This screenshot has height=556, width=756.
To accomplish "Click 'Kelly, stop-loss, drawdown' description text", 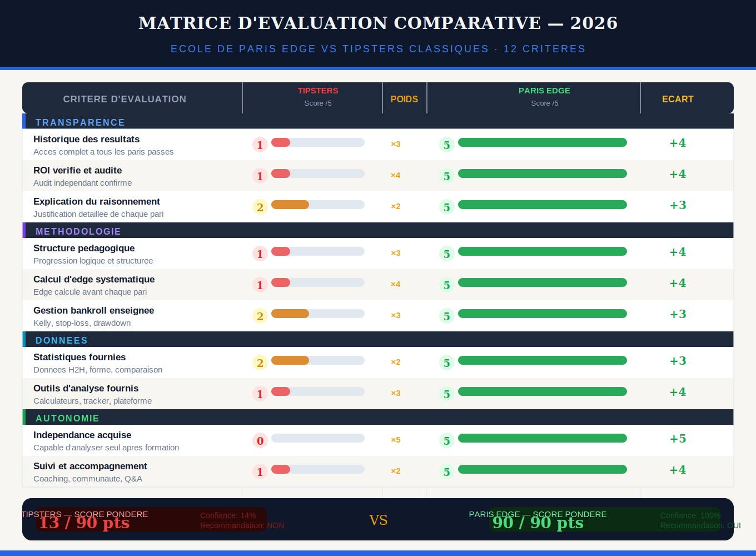I will (82, 323).
